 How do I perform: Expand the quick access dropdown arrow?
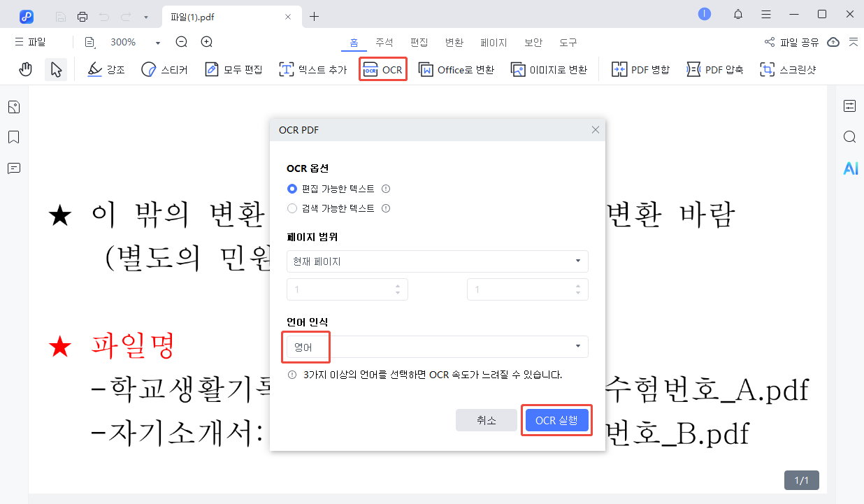coord(145,16)
